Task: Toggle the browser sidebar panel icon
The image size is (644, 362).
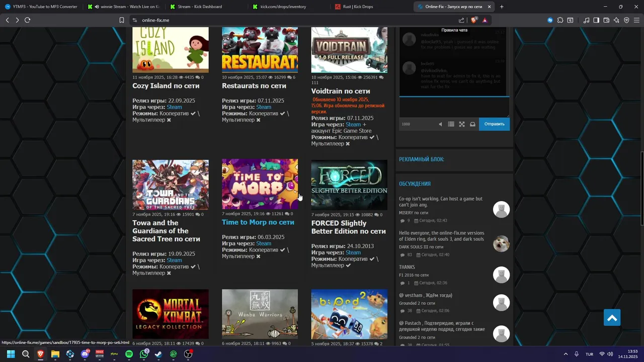Action: click(x=596, y=20)
